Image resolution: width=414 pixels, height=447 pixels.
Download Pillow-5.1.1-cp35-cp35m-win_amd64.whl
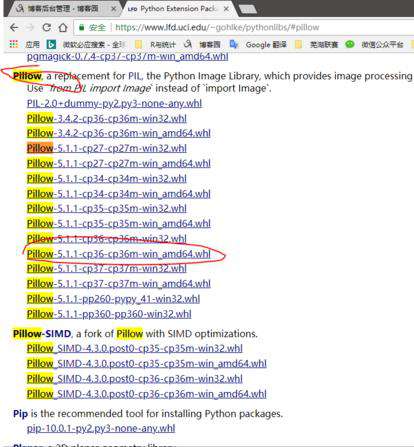(x=119, y=224)
